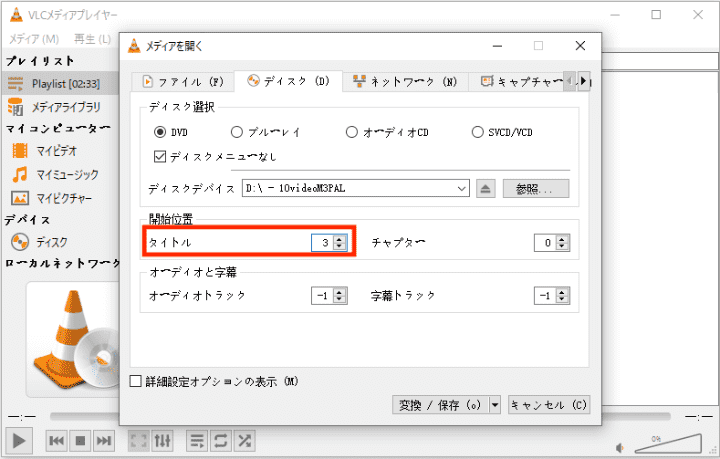Screen dimensions: 720x459
Task: Open extended settings equalizer icon
Action: [x=163, y=441]
